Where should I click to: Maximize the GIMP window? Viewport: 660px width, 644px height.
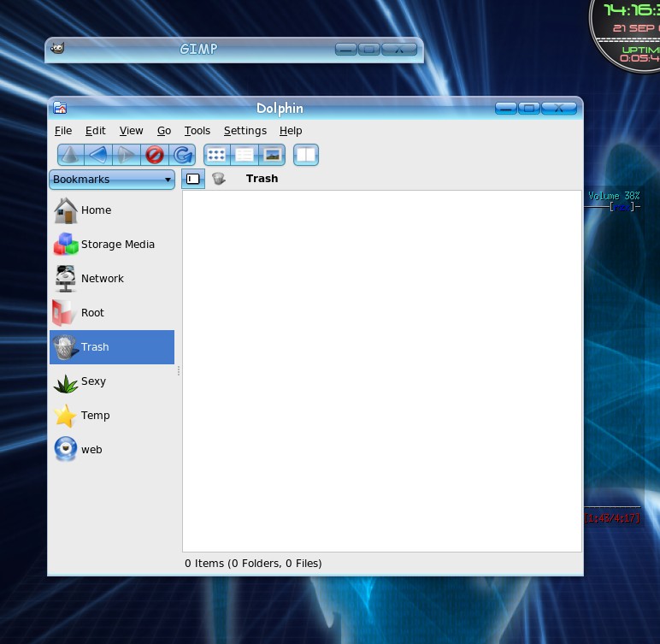(x=369, y=50)
